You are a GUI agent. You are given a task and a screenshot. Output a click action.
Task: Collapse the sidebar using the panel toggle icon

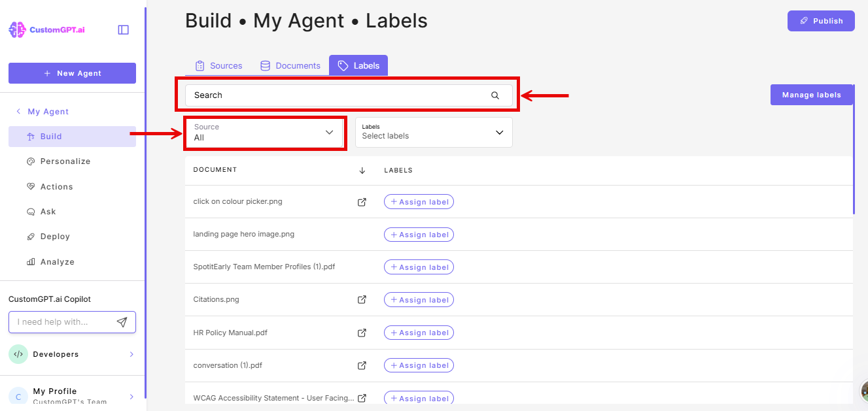123,29
